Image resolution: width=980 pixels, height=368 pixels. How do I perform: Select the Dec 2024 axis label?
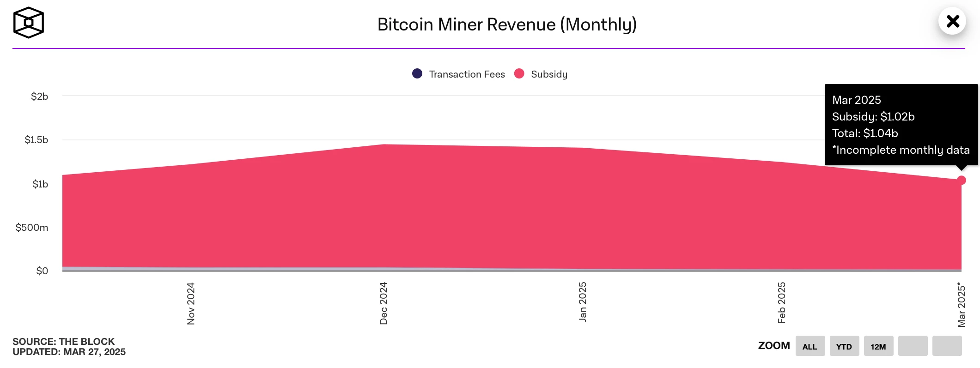coord(383,303)
